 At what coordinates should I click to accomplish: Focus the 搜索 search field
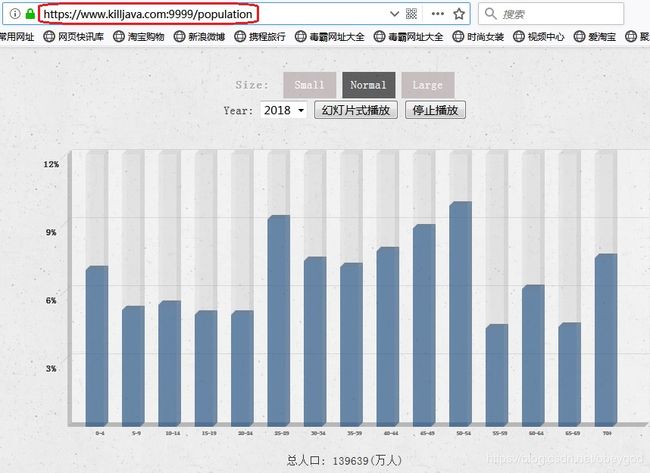tap(551, 14)
